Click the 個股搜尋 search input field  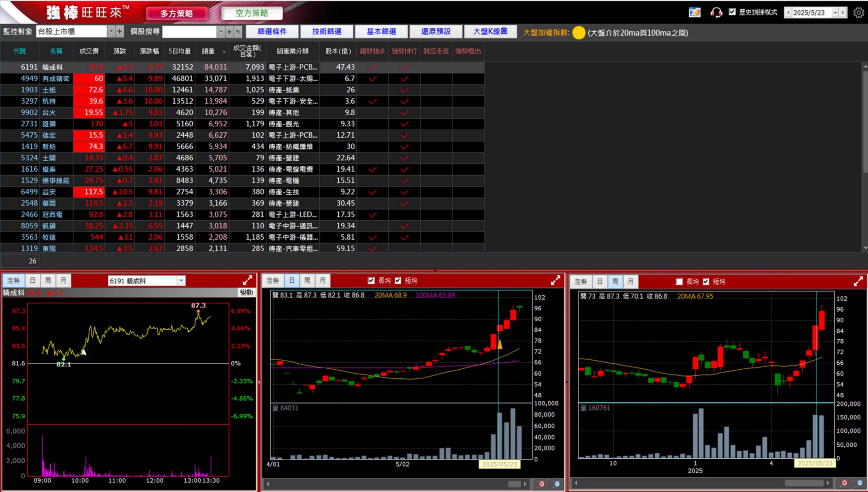tap(189, 32)
